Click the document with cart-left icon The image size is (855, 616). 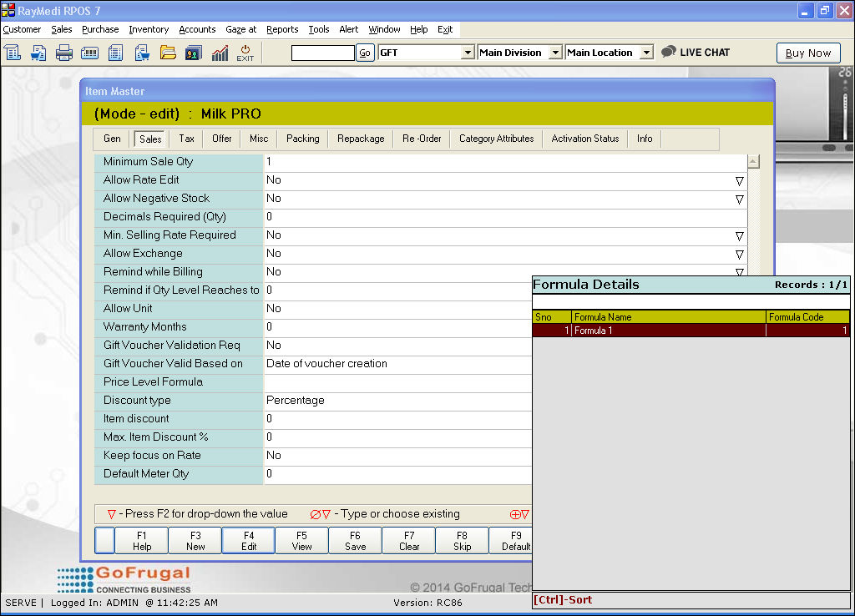click(x=38, y=53)
